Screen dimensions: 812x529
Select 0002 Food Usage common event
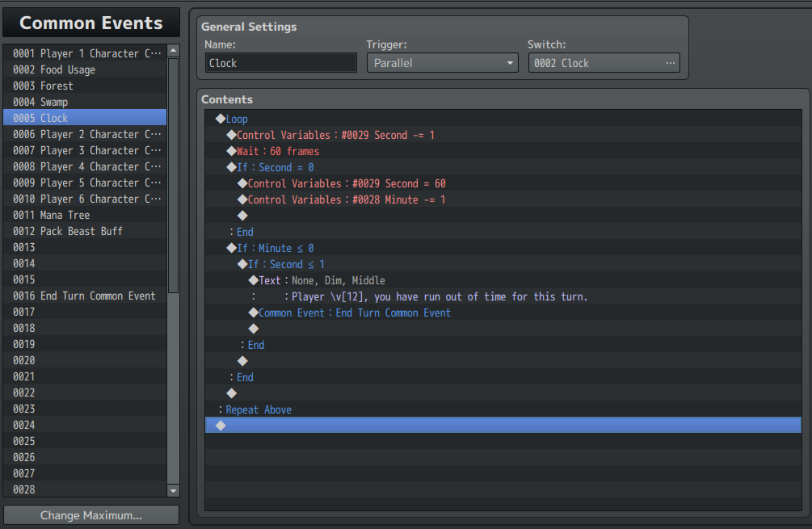point(85,70)
